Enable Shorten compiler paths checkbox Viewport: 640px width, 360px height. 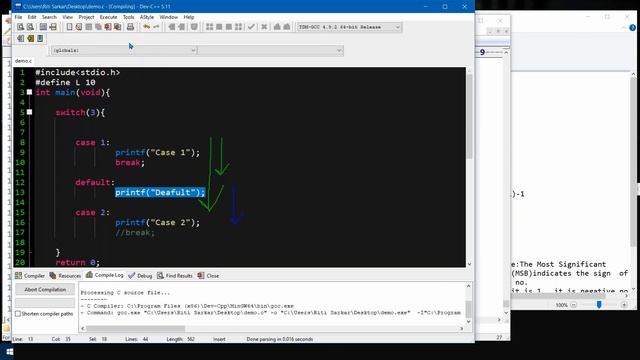click(18, 314)
